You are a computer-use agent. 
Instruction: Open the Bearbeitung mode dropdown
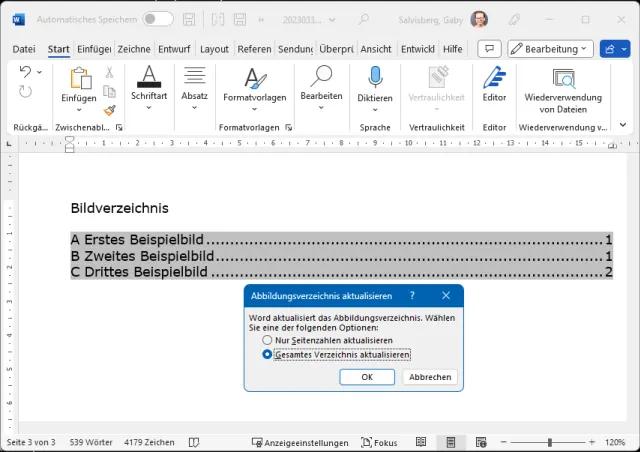coord(550,48)
